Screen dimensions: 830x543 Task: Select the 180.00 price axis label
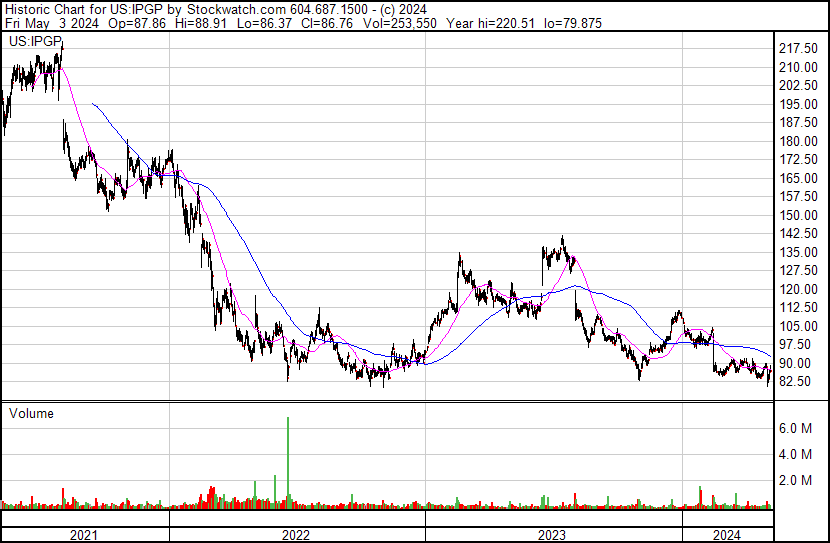click(x=798, y=141)
